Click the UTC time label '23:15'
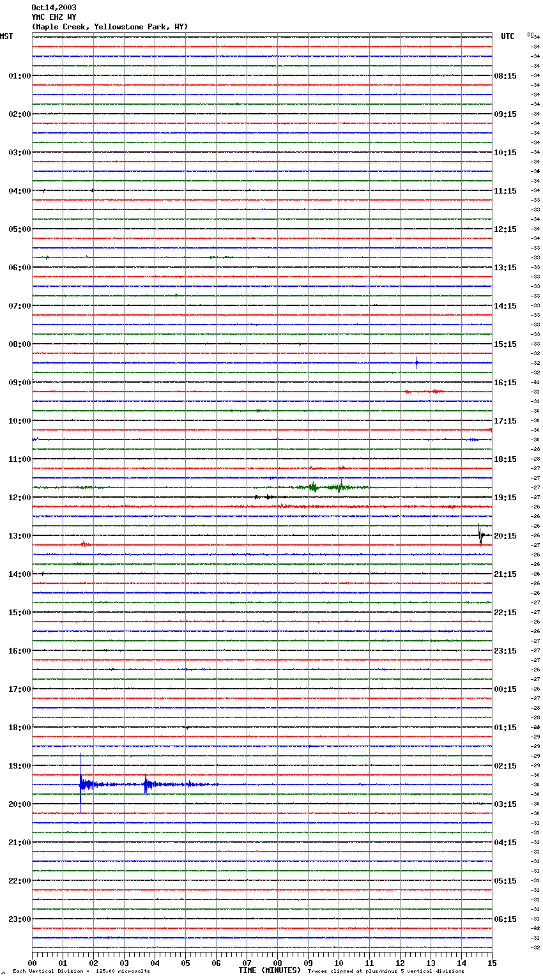The width and height of the screenshot is (543, 980). pos(505,651)
